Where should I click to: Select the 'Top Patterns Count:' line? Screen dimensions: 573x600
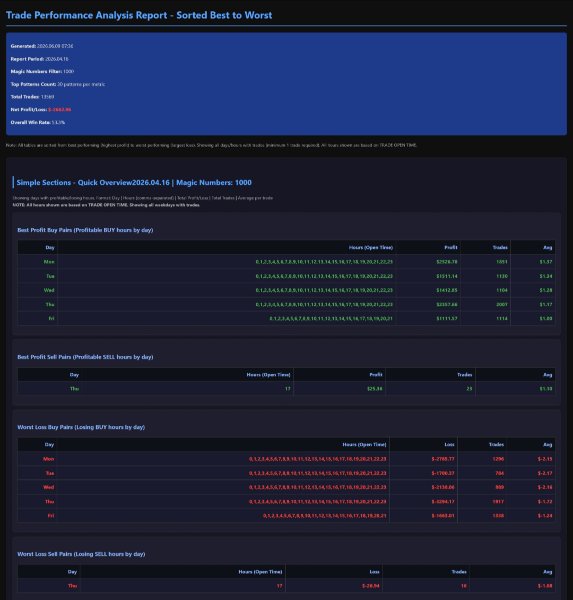pos(58,84)
